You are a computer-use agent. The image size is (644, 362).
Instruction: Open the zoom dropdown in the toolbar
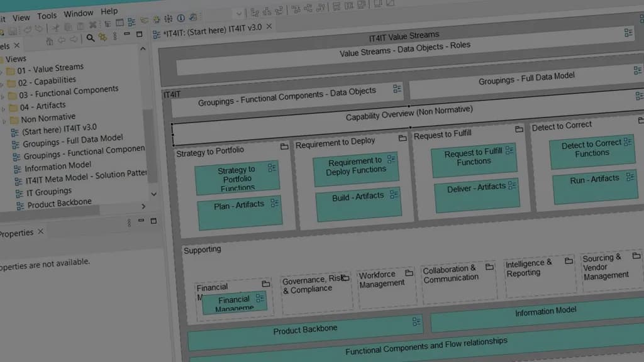click(x=238, y=13)
